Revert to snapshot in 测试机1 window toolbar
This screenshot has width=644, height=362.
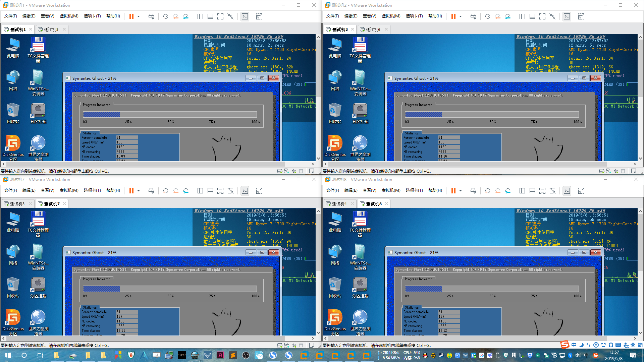[176, 16]
